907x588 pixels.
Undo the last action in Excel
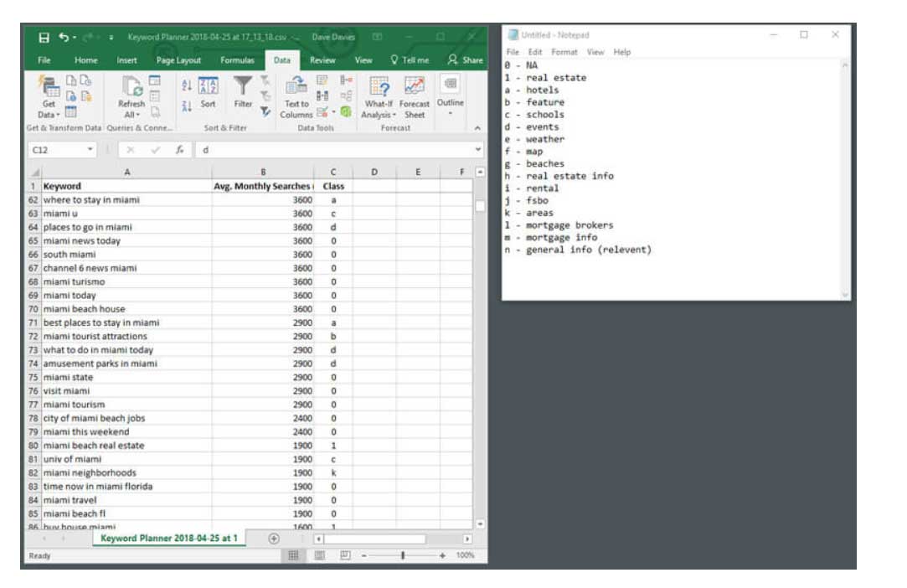pos(63,38)
